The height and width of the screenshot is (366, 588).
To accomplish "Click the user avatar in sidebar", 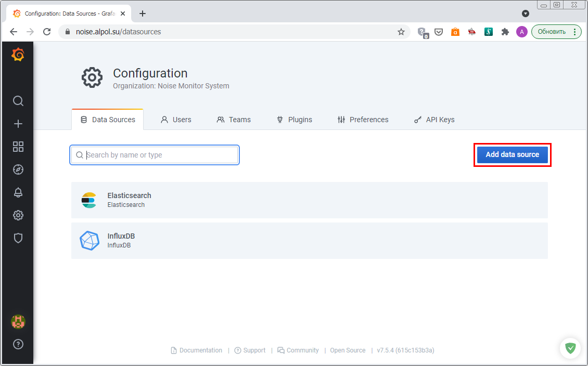I will 18,322.
